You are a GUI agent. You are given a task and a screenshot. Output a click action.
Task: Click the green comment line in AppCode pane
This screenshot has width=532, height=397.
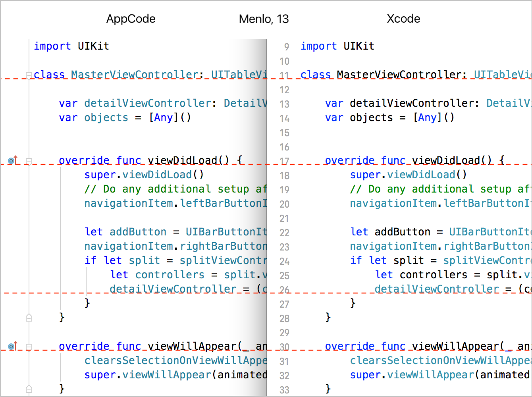pos(175,189)
